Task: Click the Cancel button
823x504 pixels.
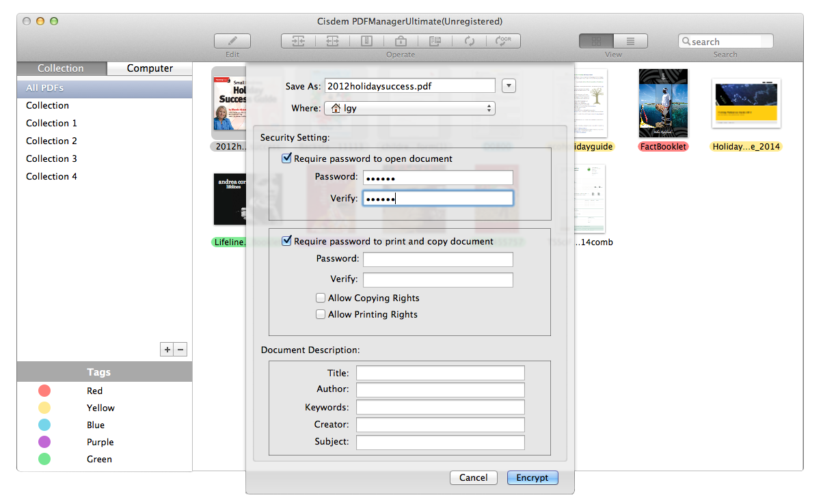Action: 473,478
